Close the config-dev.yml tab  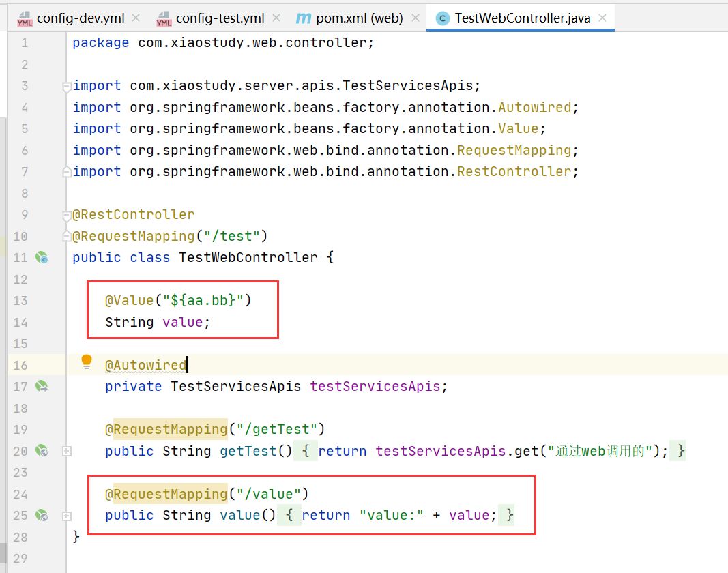point(136,18)
